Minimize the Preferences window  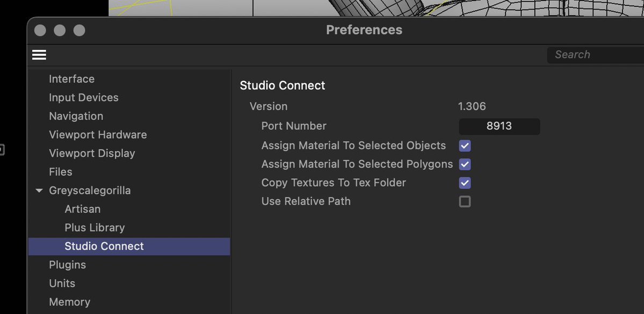coord(60,31)
